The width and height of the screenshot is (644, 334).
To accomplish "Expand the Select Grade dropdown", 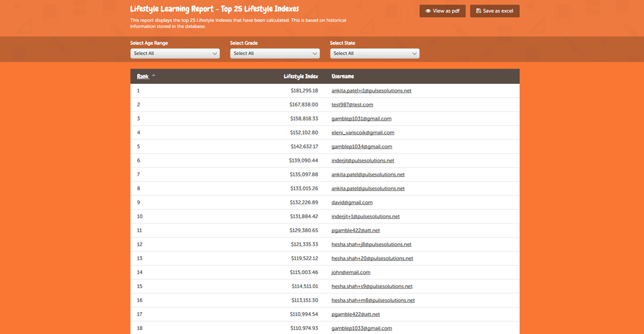I will tap(274, 53).
